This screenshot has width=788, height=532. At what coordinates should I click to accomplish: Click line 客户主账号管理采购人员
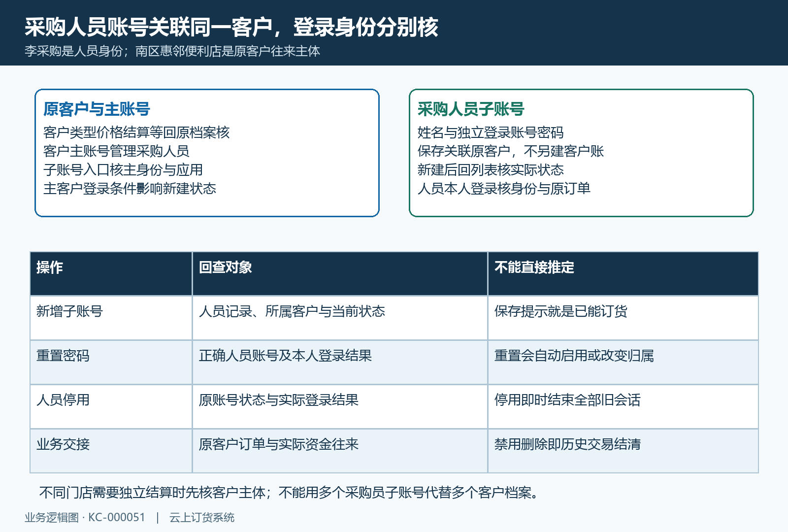[116, 151]
